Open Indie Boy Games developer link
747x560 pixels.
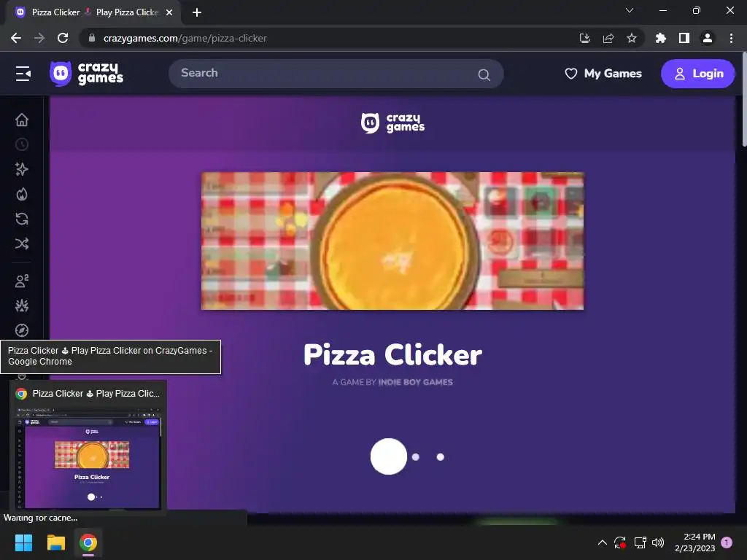pyautogui.click(x=415, y=382)
